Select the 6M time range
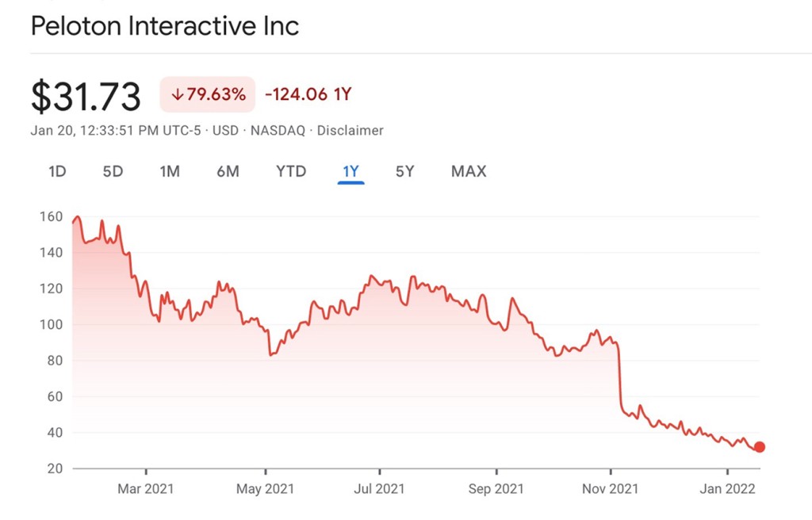Image resolution: width=812 pixels, height=520 pixels. (228, 171)
